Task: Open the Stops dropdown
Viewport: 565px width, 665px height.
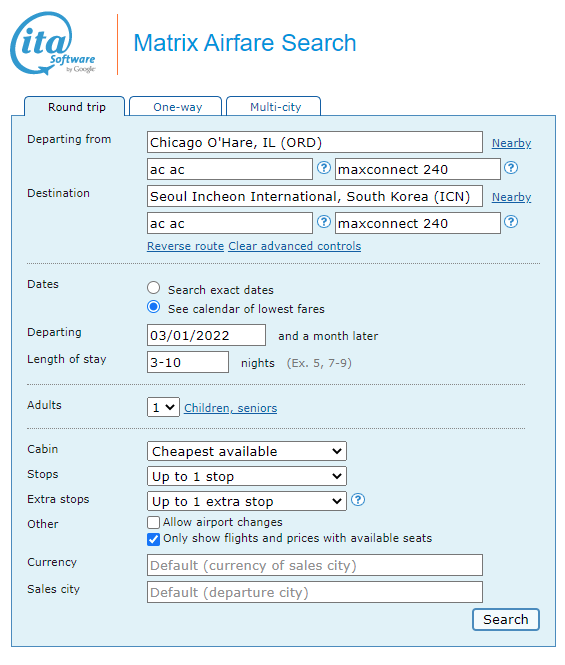Action: coord(247,476)
